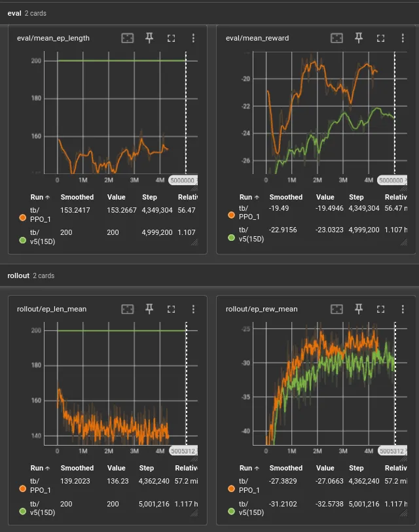Pin the rollout/ep_rew_mean card
419x532 pixels.
point(359,309)
